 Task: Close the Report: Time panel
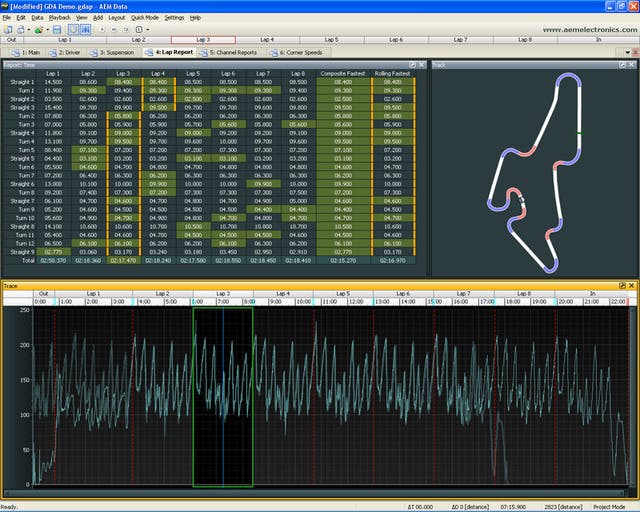pos(421,65)
